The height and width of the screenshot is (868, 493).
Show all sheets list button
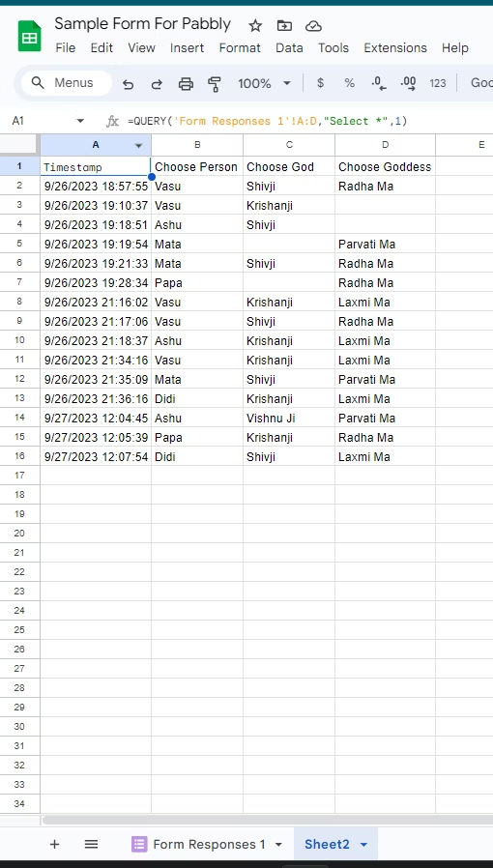coord(91,844)
